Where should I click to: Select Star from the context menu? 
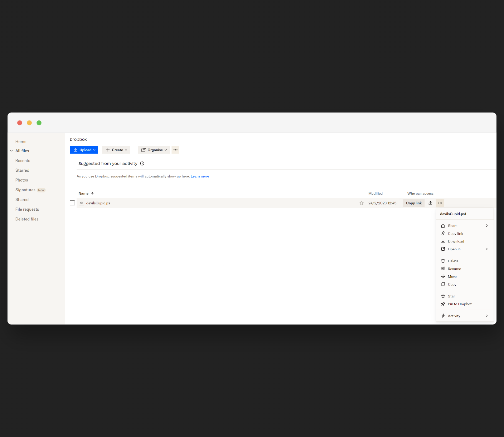tap(465, 296)
